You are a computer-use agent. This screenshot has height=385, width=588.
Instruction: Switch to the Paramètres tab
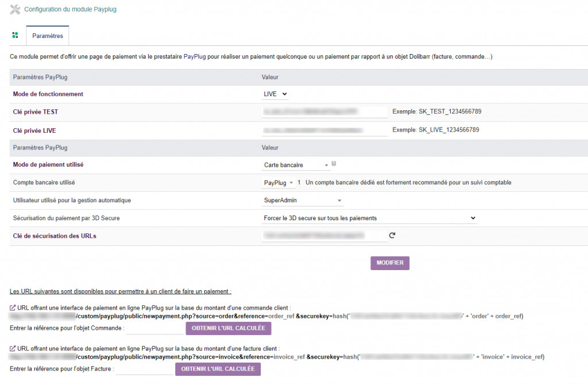(x=48, y=36)
